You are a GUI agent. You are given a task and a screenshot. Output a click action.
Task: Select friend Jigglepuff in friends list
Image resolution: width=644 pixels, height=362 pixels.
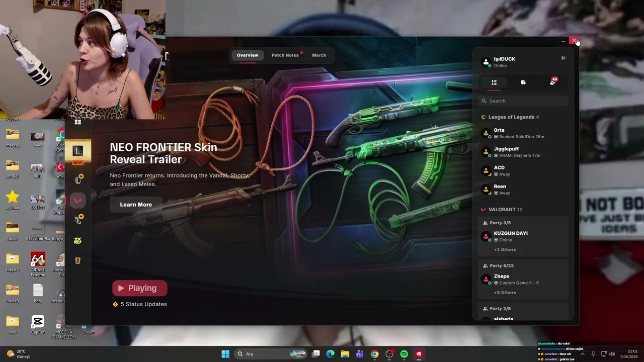tap(523, 152)
